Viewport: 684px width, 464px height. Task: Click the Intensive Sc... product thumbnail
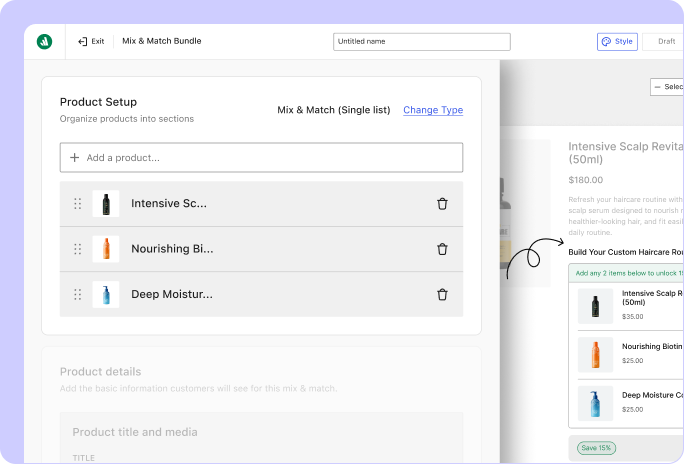point(106,204)
